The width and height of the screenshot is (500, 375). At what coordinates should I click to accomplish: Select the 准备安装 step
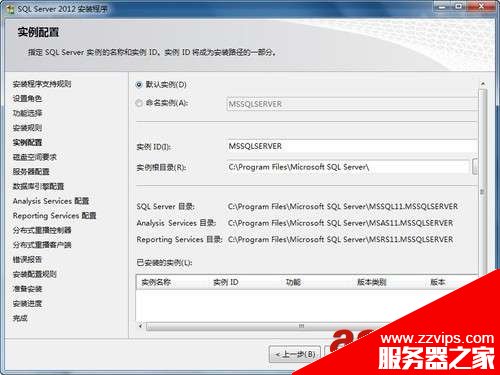[27, 289]
